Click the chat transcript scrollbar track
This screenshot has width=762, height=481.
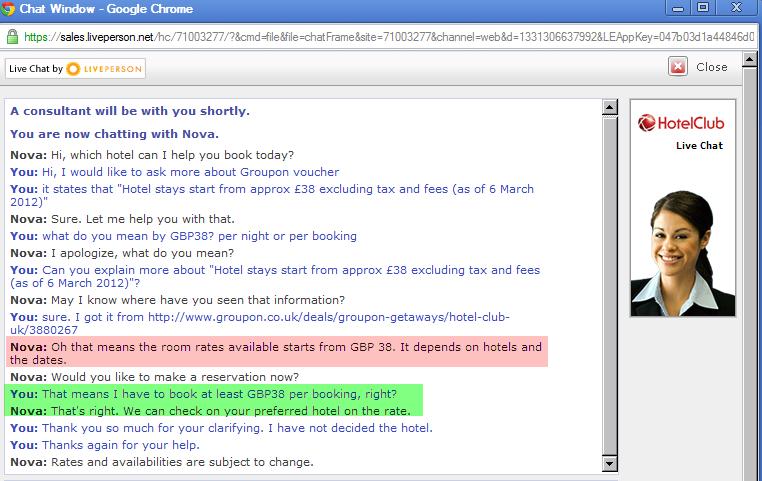point(609,286)
